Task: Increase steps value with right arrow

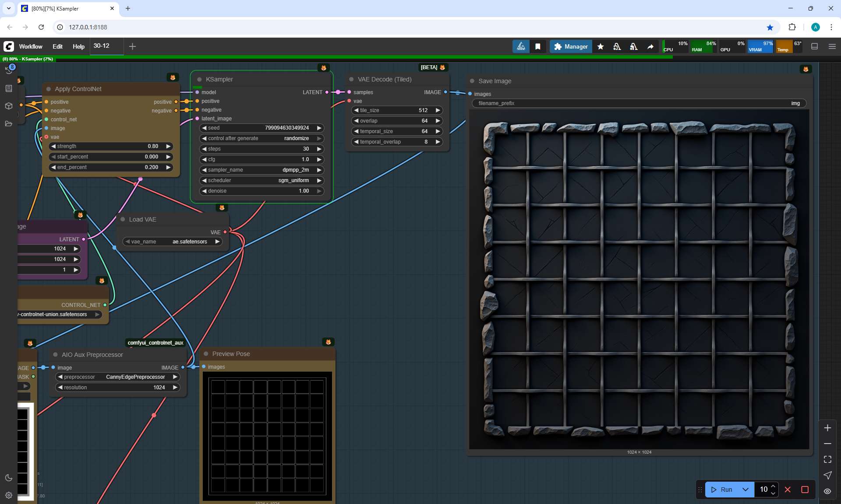Action: point(319,149)
